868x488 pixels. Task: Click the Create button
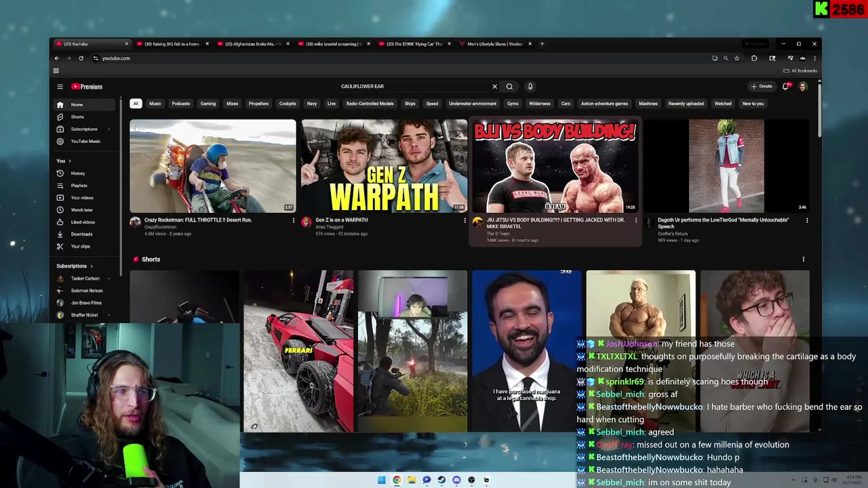(762, 87)
